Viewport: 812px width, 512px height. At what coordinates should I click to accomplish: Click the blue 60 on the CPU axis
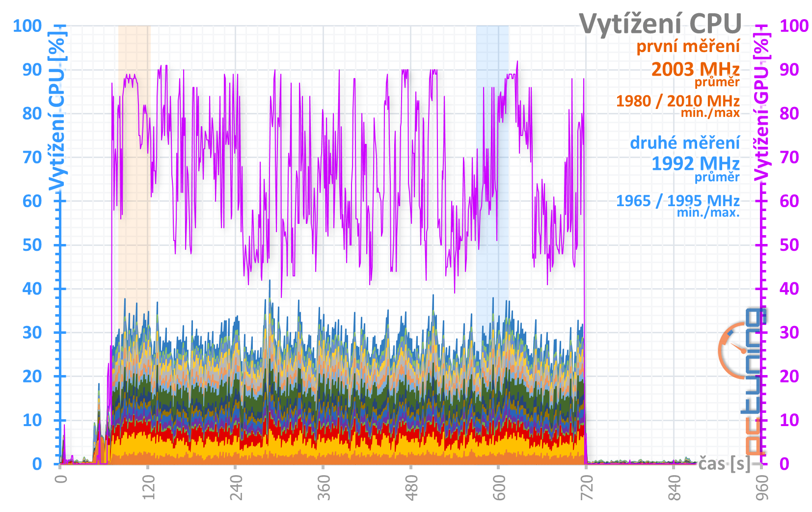tap(32, 201)
